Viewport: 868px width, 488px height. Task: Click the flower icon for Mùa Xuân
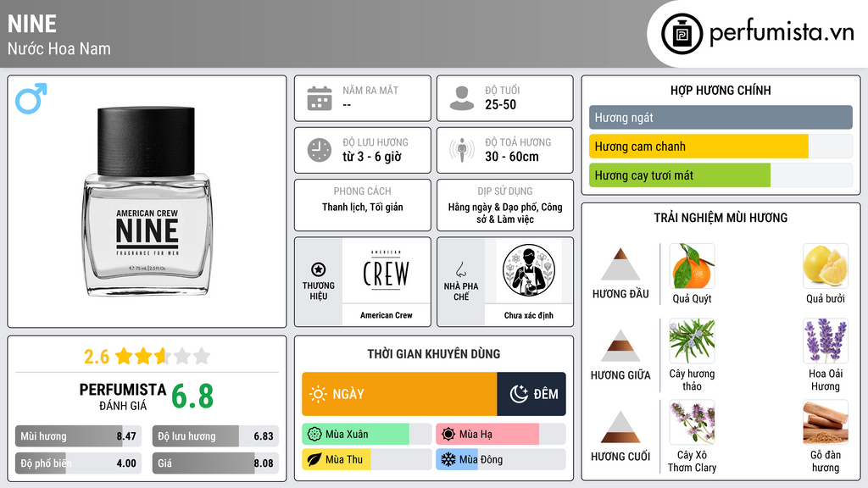click(314, 435)
